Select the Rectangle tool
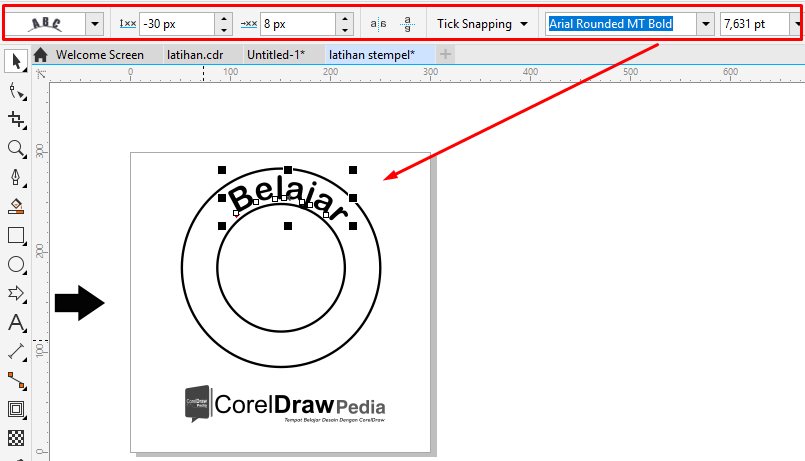The height and width of the screenshot is (461, 805). (x=16, y=236)
